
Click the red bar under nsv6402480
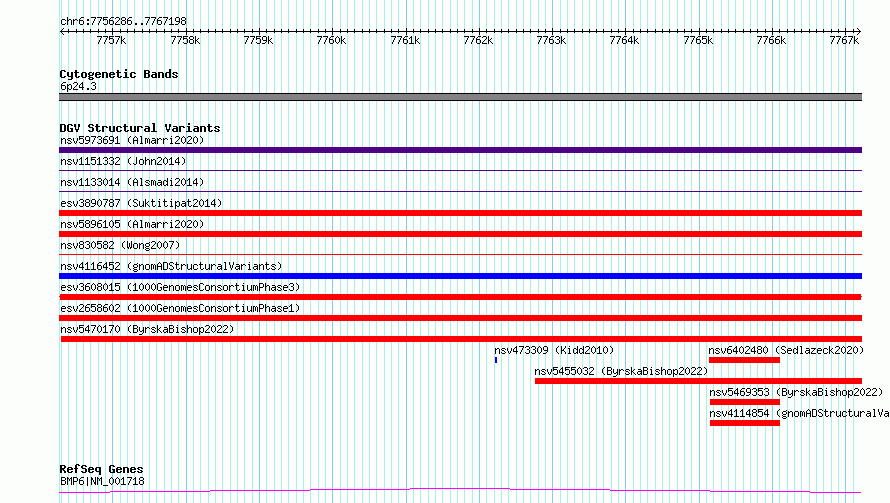pyautogui.click(x=744, y=360)
